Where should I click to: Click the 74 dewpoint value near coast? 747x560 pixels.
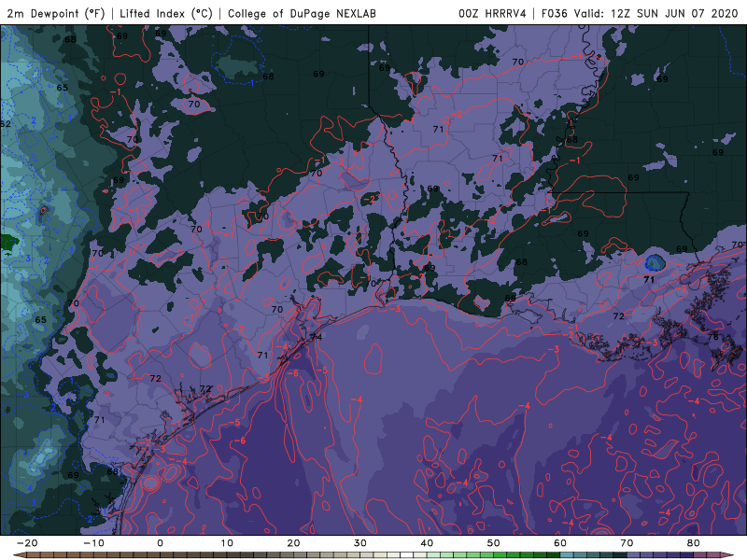point(317,337)
